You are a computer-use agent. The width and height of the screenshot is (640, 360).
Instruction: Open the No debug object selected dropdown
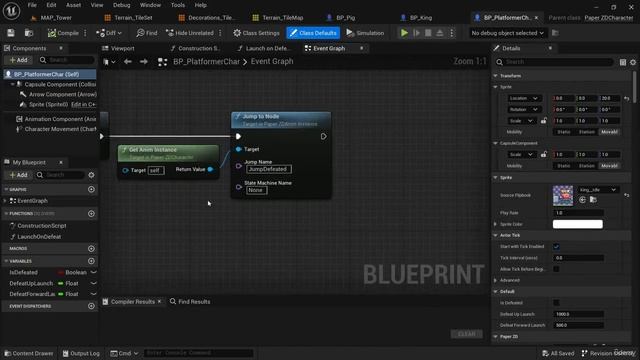pyautogui.click(x=507, y=33)
